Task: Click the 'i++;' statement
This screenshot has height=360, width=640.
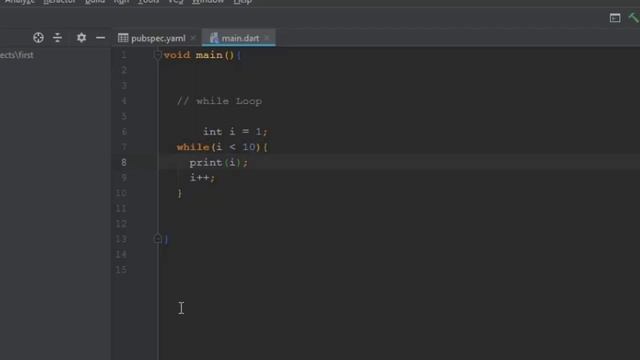Action: click(x=202, y=178)
